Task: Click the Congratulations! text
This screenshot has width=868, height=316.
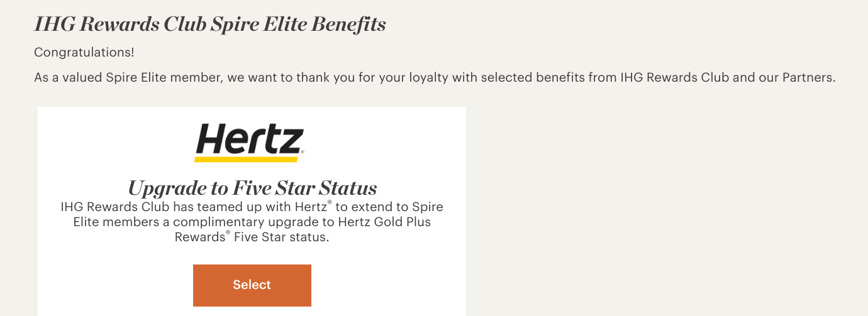Action: pyautogui.click(x=84, y=52)
